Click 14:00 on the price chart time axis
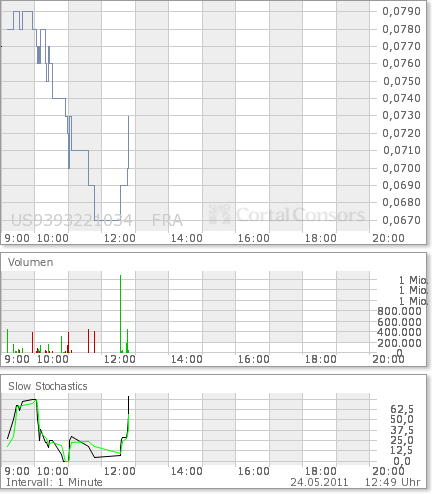 click(187, 238)
